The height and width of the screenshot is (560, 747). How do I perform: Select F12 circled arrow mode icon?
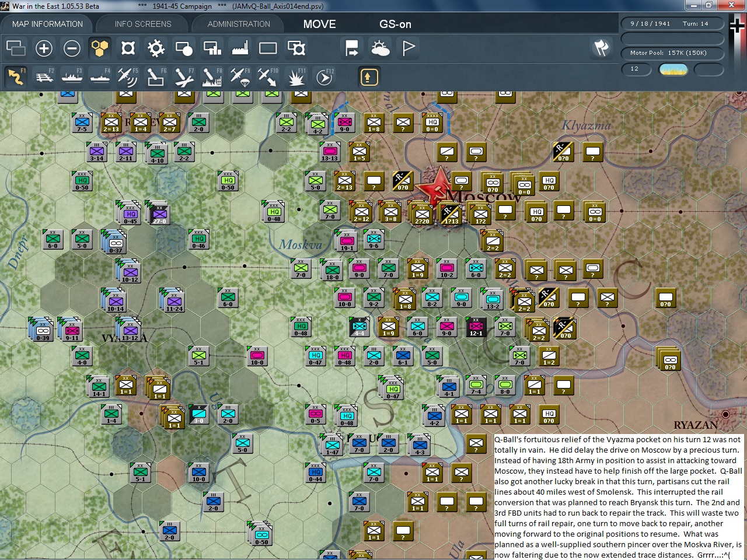pyautogui.click(x=324, y=76)
